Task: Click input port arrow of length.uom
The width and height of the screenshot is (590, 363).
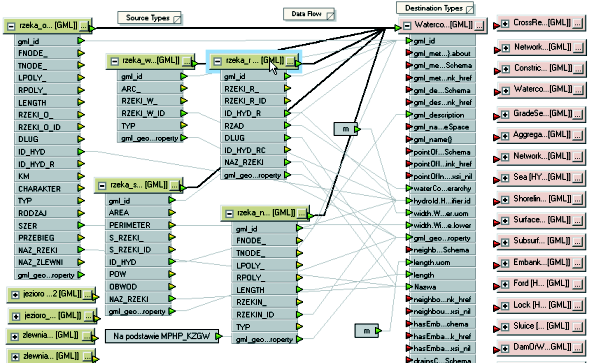Action: 409,262
